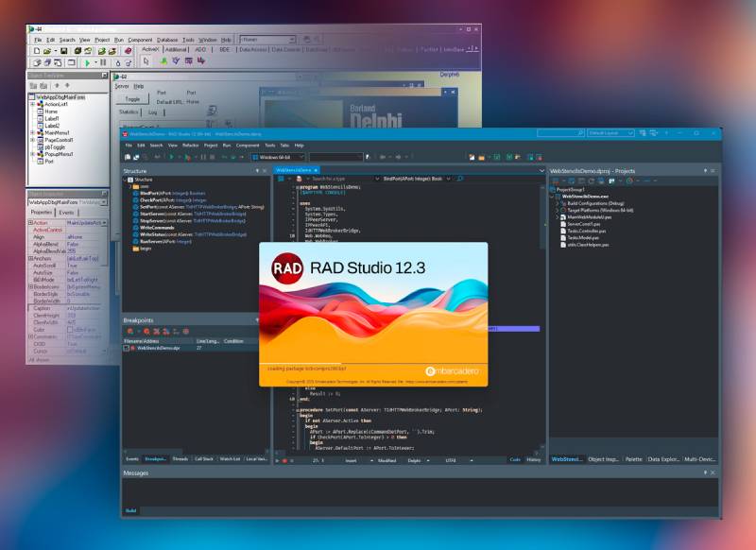Pin the Projects panel
756x550 pixels.
(x=705, y=171)
